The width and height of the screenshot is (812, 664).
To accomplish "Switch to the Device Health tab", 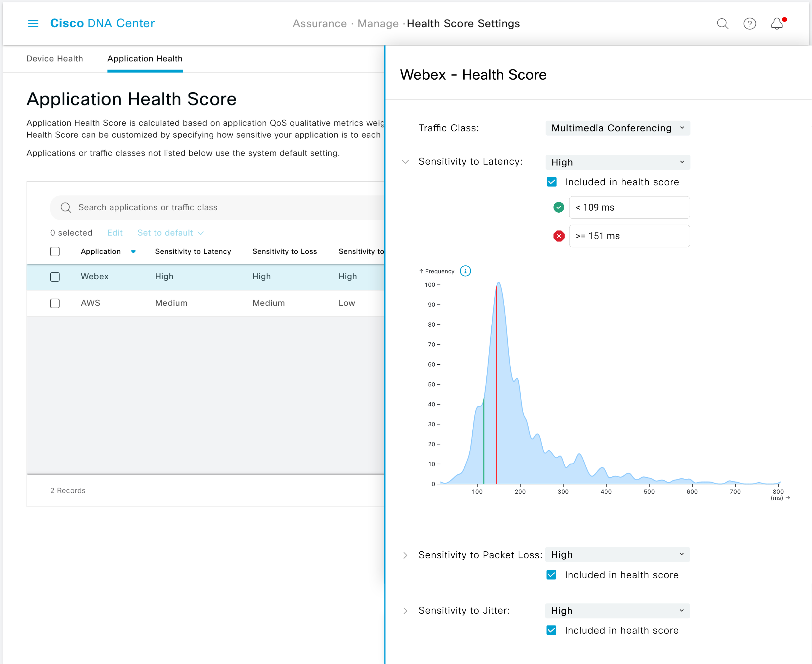I will pos(55,58).
